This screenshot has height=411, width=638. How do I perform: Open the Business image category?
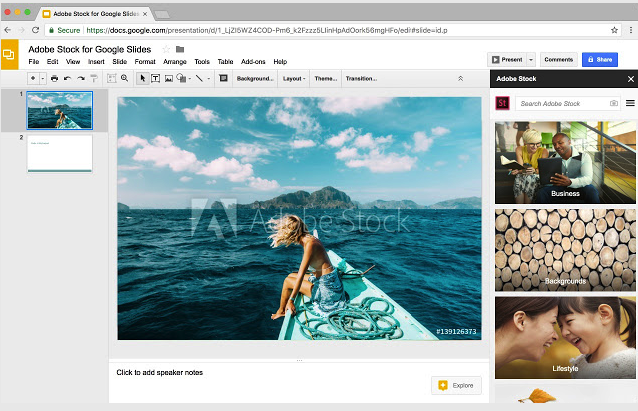pos(565,163)
